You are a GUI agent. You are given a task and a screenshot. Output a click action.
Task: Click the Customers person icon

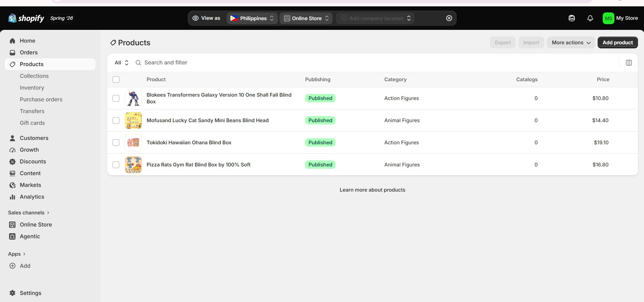point(12,138)
